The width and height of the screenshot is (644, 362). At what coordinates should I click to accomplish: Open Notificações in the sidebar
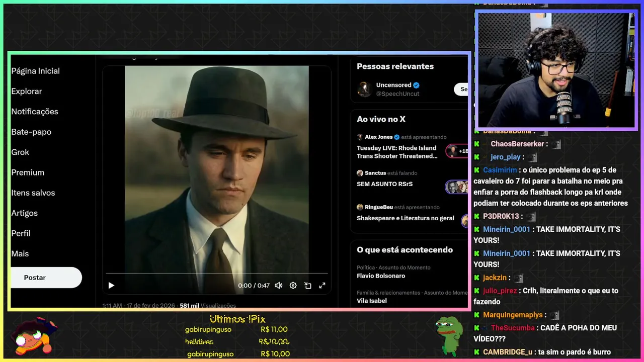click(35, 112)
